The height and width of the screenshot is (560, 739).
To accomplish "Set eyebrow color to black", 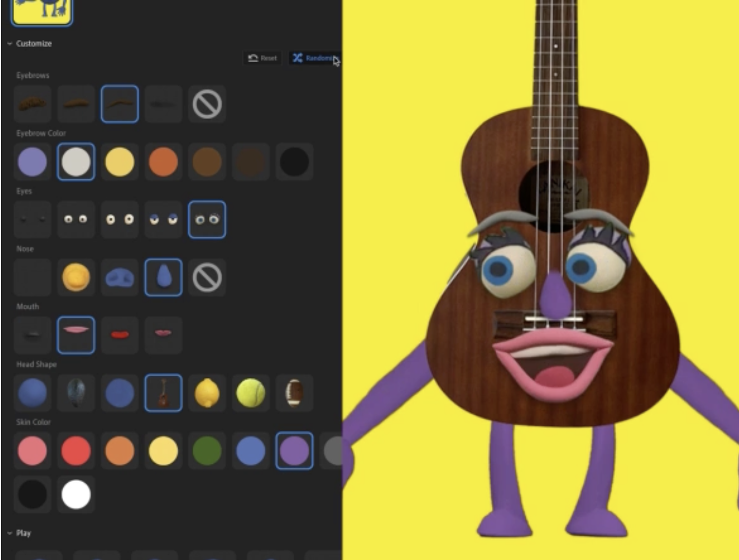I will [294, 162].
